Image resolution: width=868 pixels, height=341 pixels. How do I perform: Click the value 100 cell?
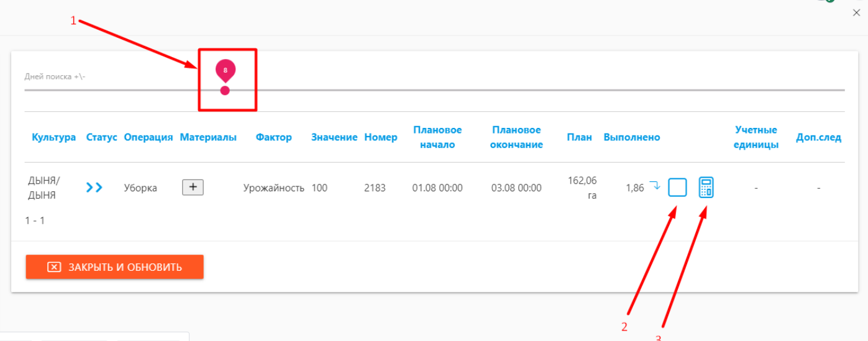(319, 188)
